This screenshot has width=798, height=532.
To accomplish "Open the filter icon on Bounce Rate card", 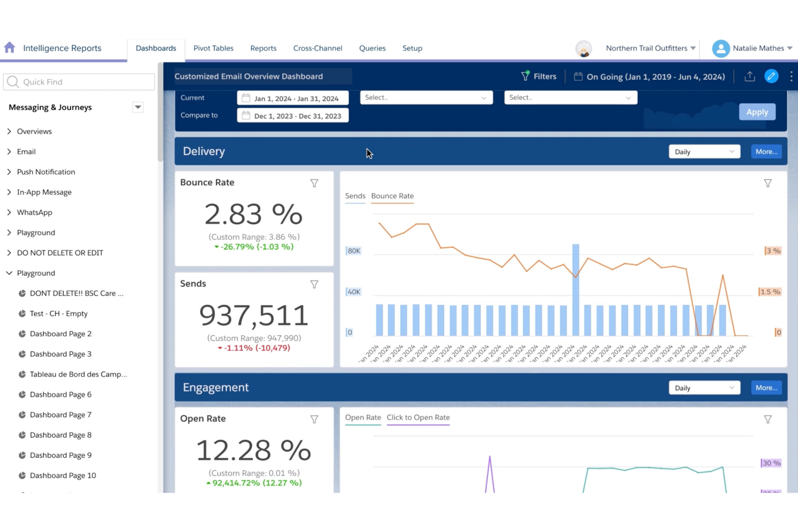I will tap(314, 183).
